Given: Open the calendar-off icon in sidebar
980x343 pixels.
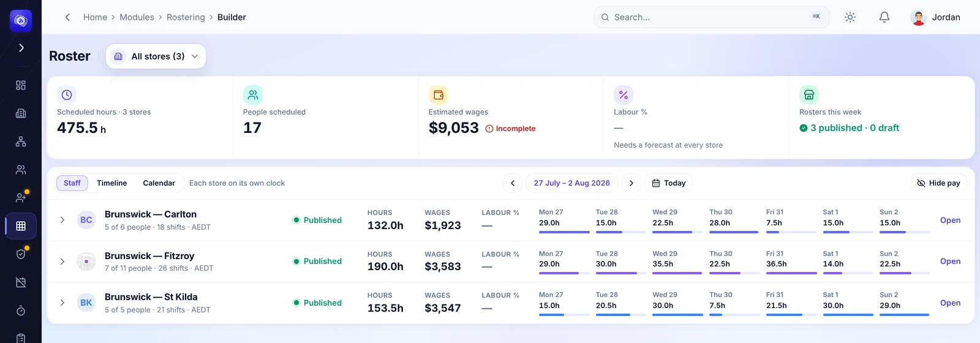Looking at the screenshot, I should pyautogui.click(x=21, y=282).
